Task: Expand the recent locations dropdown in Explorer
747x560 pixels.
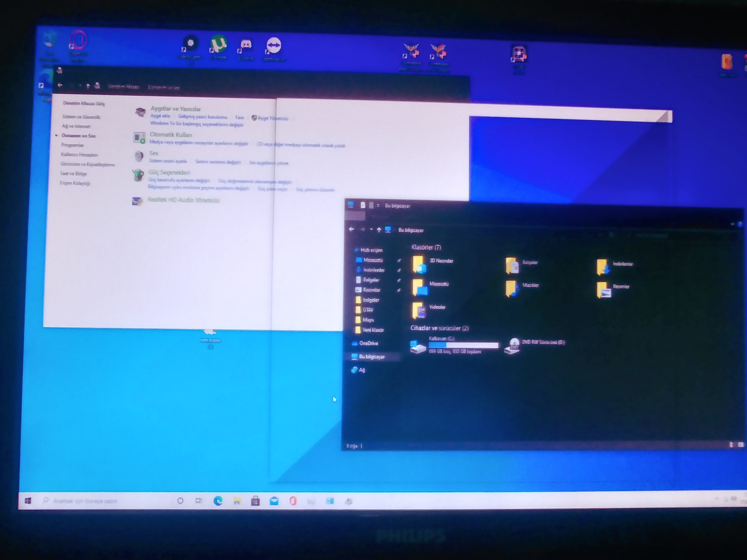Action: click(371, 230)
